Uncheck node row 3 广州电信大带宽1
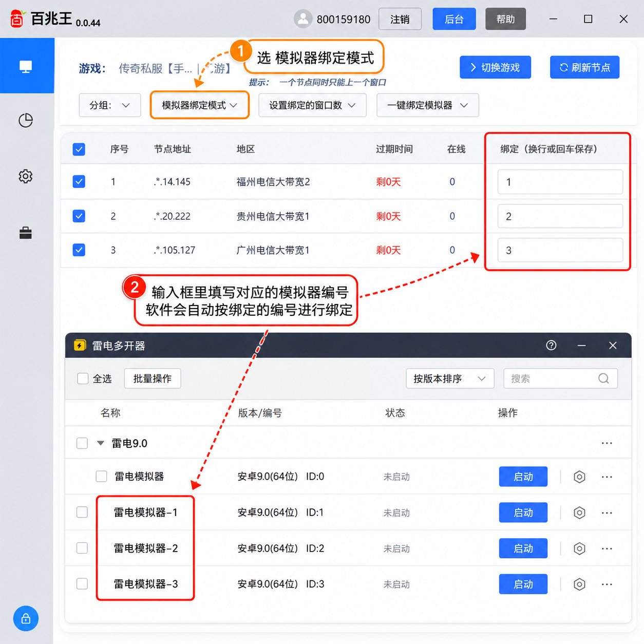644x644 pixels. click(79, 250)
